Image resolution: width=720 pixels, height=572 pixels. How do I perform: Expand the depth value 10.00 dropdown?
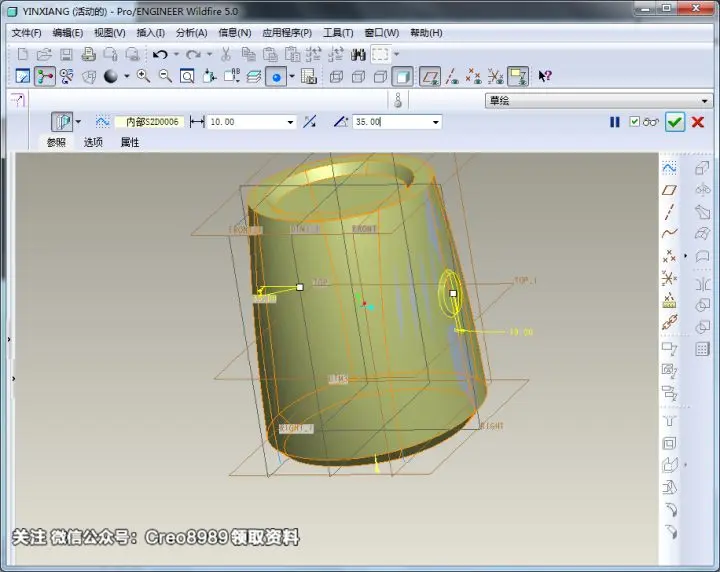[290, 122]
